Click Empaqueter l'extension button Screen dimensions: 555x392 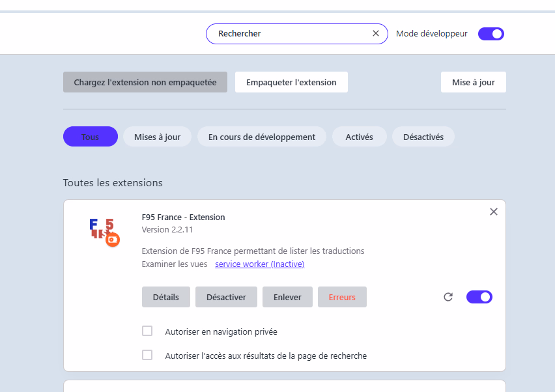click(291, 82)
